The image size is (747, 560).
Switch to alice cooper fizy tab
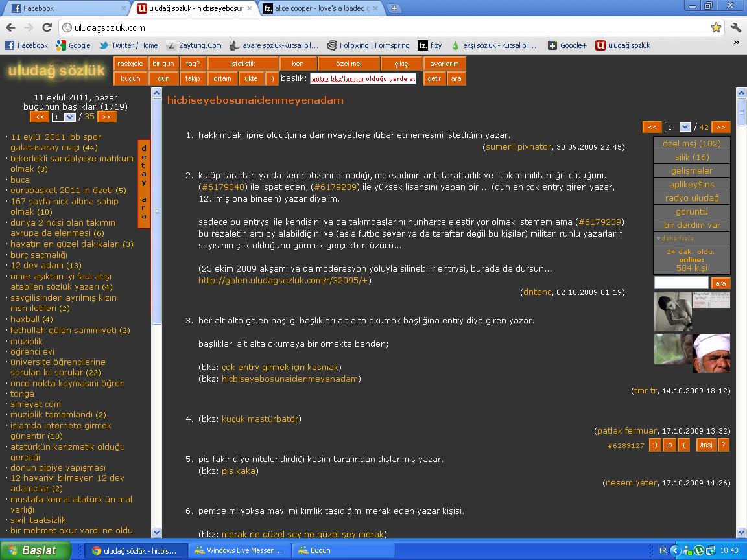322,8
